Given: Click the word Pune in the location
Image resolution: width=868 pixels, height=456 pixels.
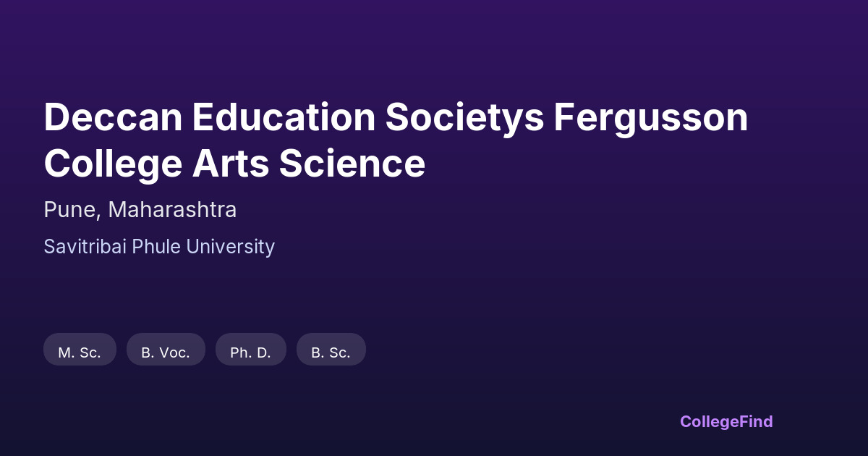Looking at the screenshot, I should click(71, 210).
